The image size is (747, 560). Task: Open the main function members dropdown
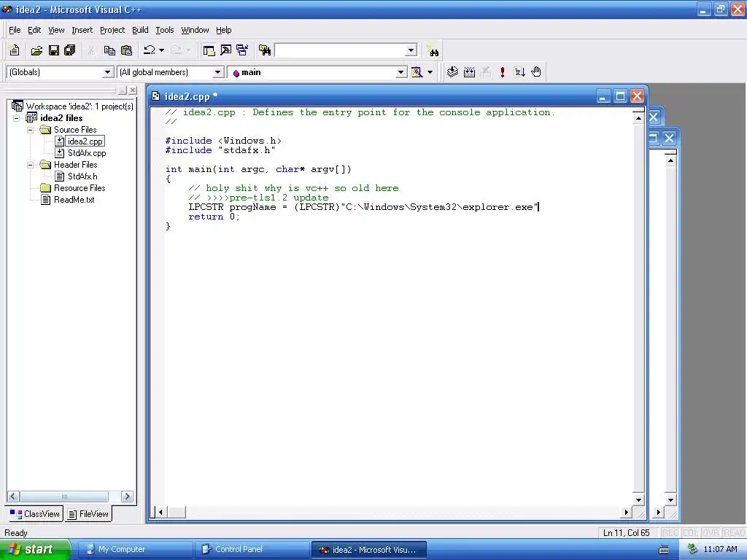[401, 72]
